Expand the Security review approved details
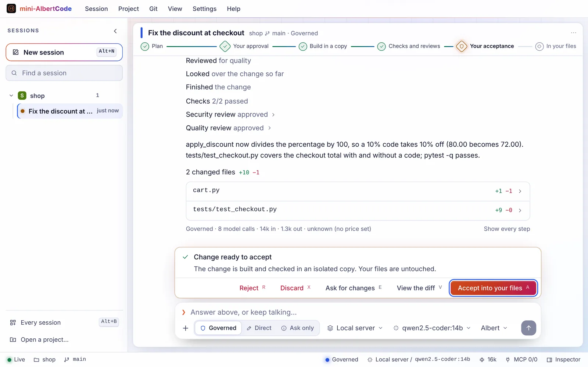The height and width of the screenshot is (367, 588). pyautogui.click(x=273, y=115)
